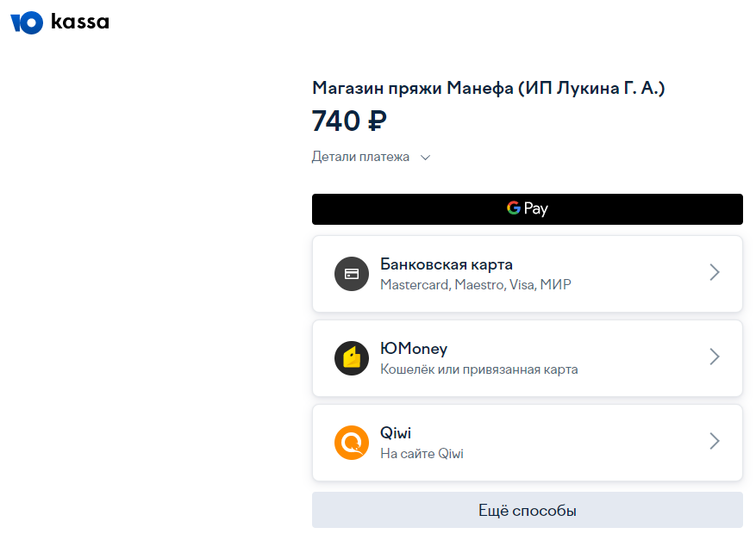
Task: Click the На сайте Qiwi subtitle
Action: coord(422,454)
